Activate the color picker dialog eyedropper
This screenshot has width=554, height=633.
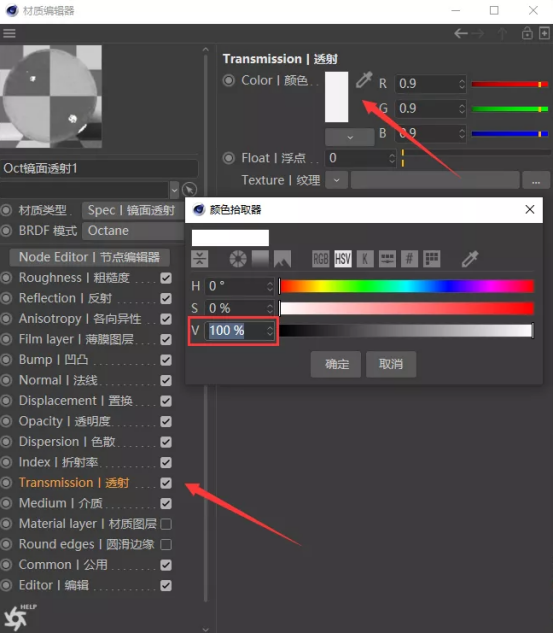click(470, 259)
